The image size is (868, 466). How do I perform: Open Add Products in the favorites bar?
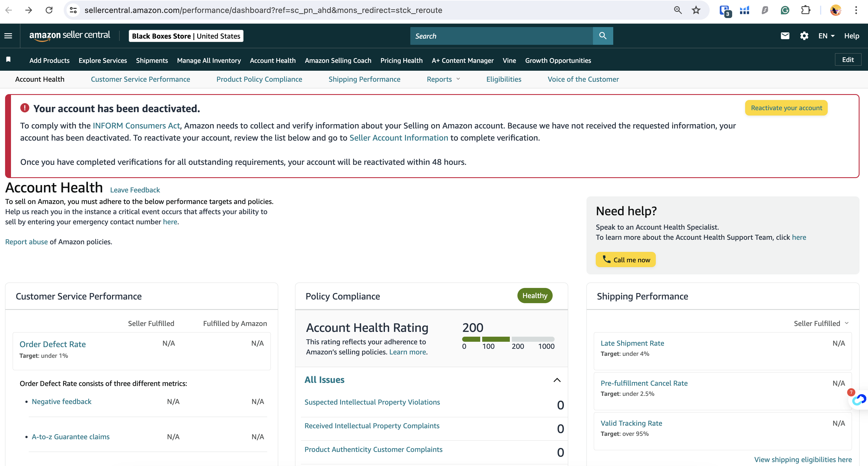(x=50, y=60)
